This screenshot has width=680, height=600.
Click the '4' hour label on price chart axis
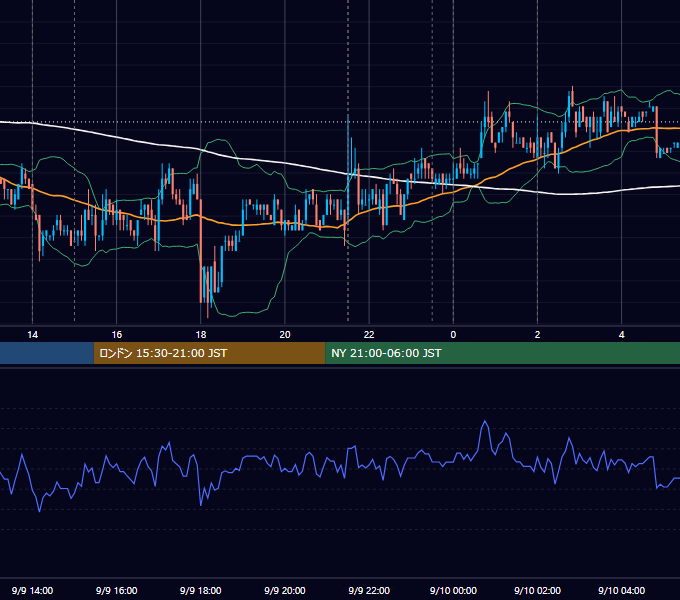621,335
